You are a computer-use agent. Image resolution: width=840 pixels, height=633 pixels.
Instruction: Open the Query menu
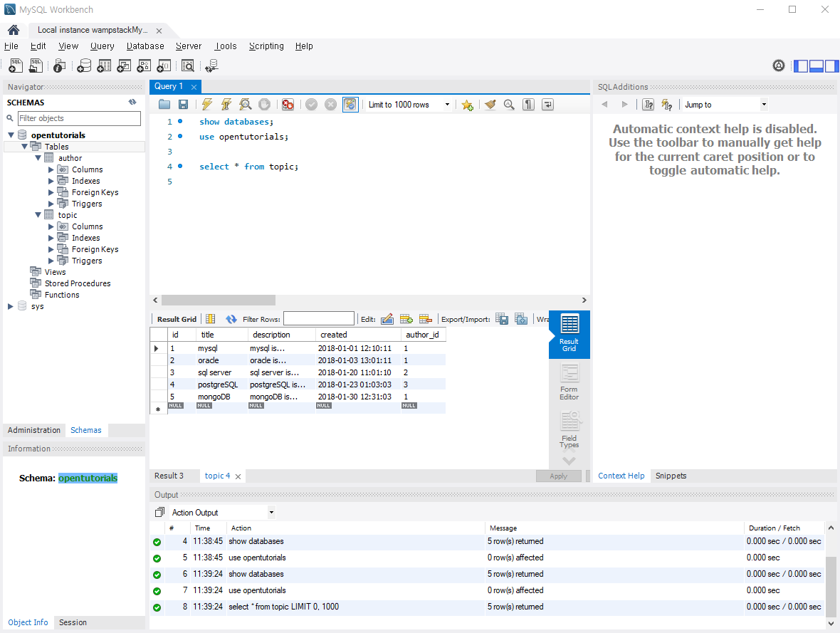tap(102, 46)
